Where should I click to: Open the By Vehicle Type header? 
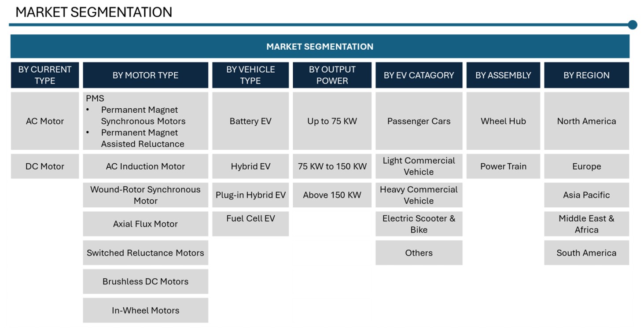pyautogui.click(x=250, y=75)
